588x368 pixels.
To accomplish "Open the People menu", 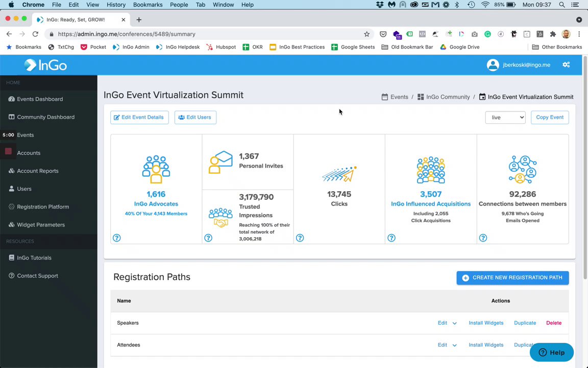I will click(179, 5).
